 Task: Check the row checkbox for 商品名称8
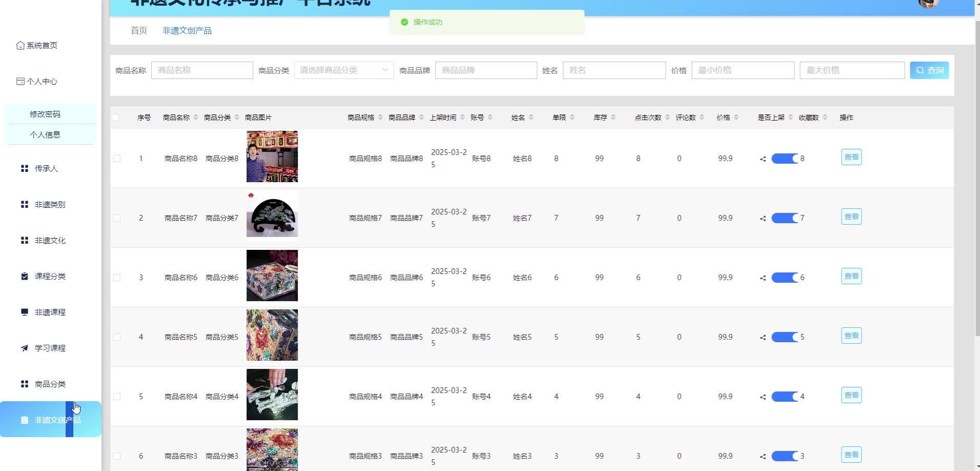click(117, 159)
